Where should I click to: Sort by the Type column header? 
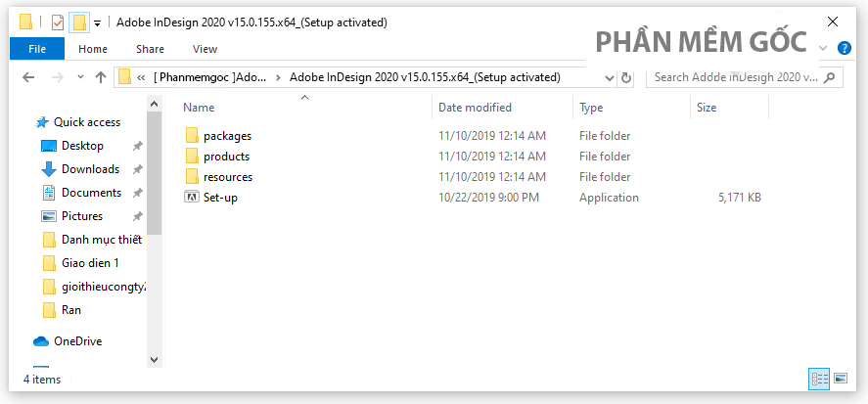pos(591,108)
